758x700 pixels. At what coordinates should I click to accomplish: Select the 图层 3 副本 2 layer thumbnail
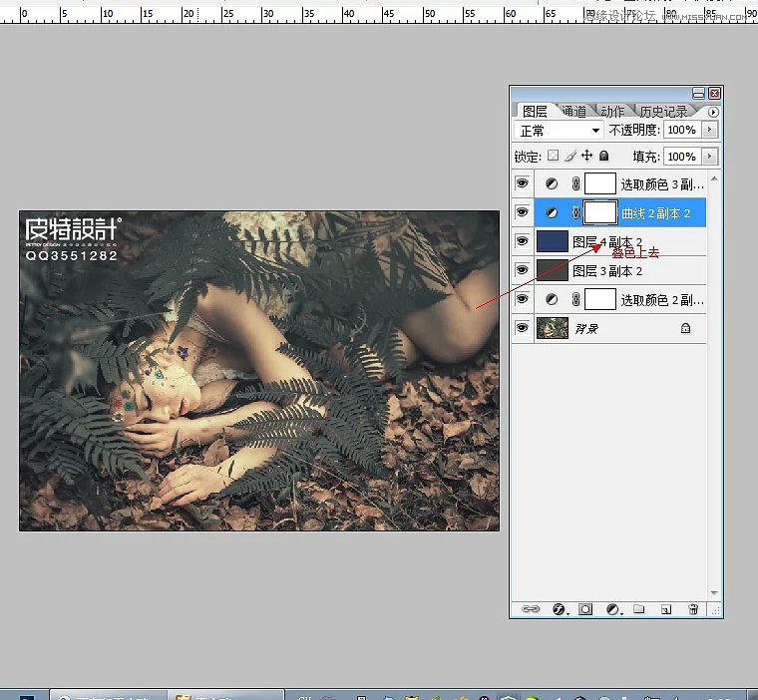point(552,270)
